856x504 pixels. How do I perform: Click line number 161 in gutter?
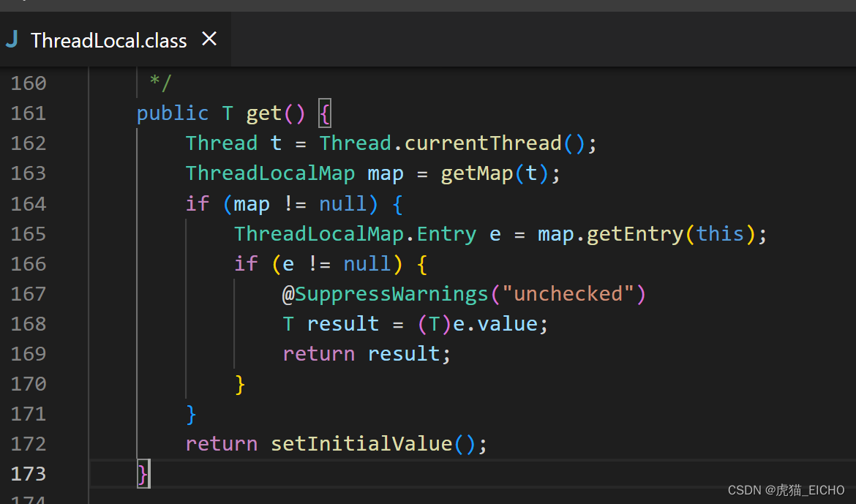click(x=29, y=113)
